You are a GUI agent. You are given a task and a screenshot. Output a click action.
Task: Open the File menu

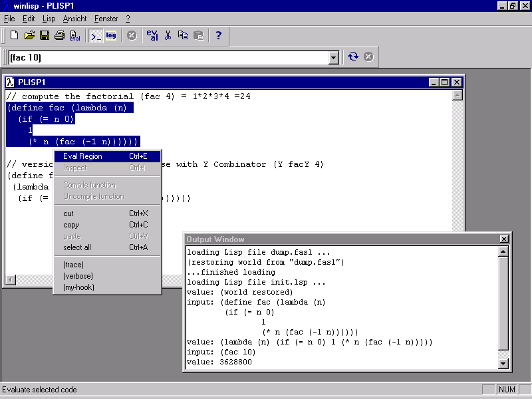(x=9, y=19)
